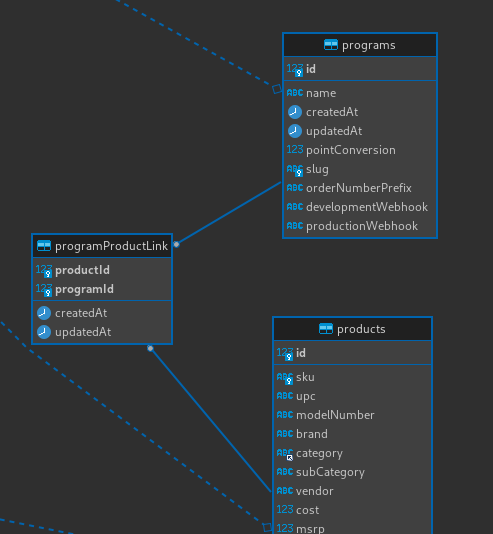Click the unique key icon beside slug

(295, 170)
